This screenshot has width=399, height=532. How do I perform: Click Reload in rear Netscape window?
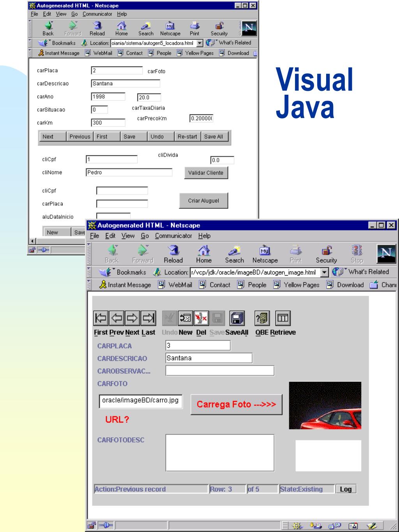pyautogui.click(x=97, y=28)
